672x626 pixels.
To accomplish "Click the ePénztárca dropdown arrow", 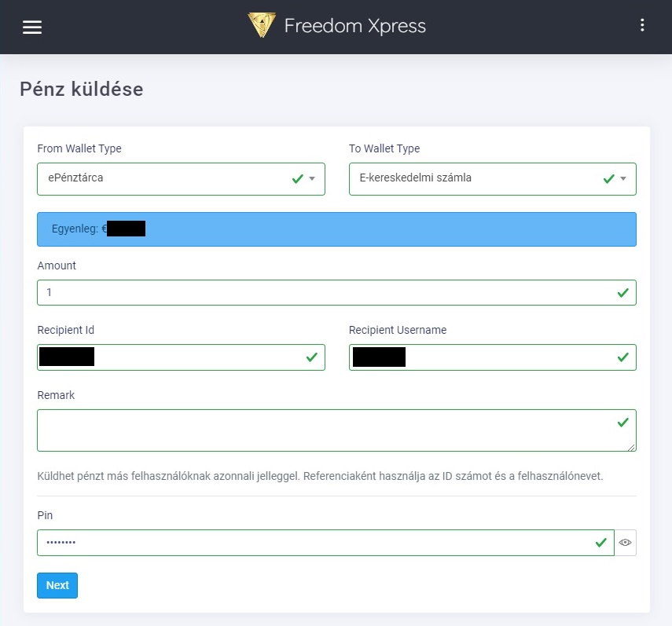I will coord(312,179).
